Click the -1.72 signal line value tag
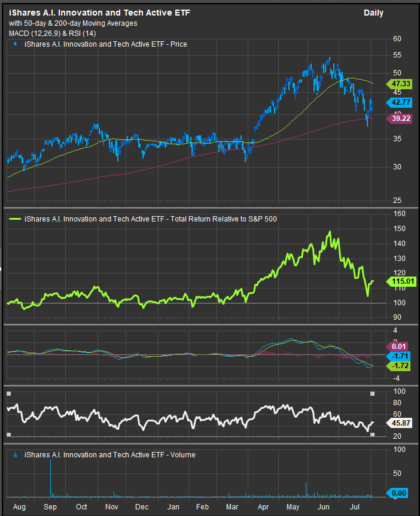 (x=398, y=366)
